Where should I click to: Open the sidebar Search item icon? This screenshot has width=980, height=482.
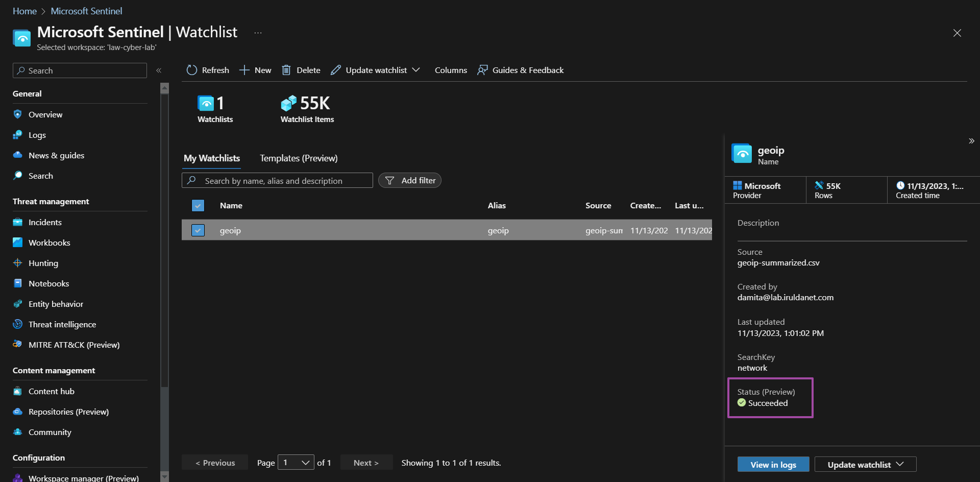[18, 176]
